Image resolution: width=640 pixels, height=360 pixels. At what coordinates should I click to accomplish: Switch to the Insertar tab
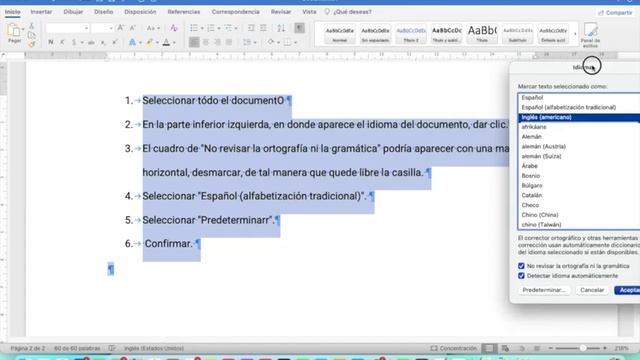(x=41, y=12)
